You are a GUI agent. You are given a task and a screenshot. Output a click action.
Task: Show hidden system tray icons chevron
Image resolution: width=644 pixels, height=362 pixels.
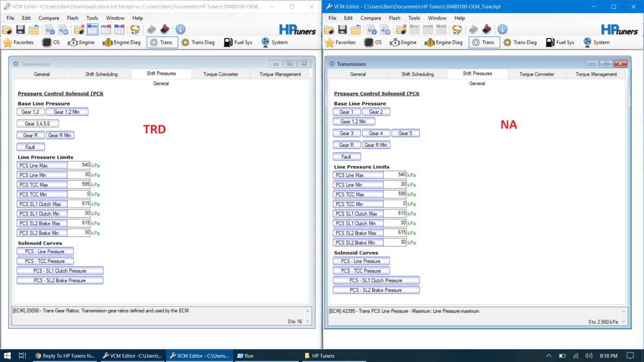[548, 355]
